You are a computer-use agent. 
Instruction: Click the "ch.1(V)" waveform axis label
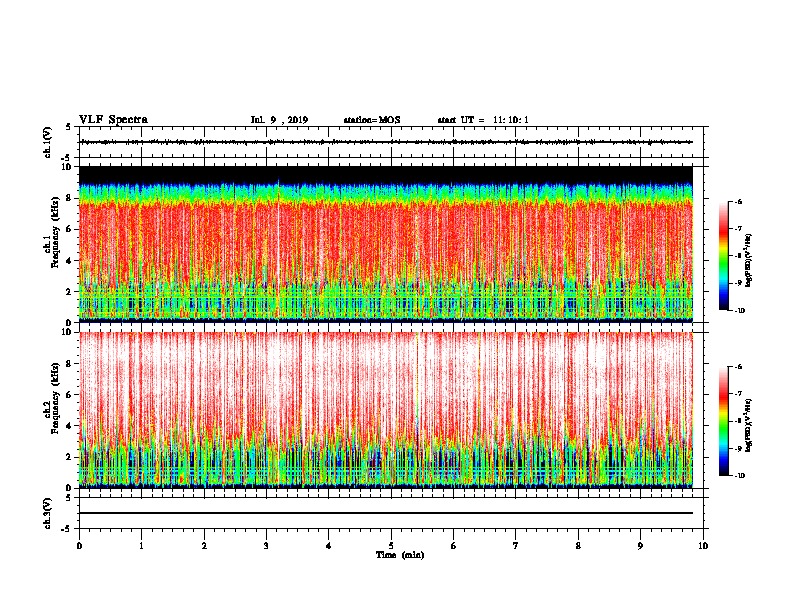coord(48,142)
